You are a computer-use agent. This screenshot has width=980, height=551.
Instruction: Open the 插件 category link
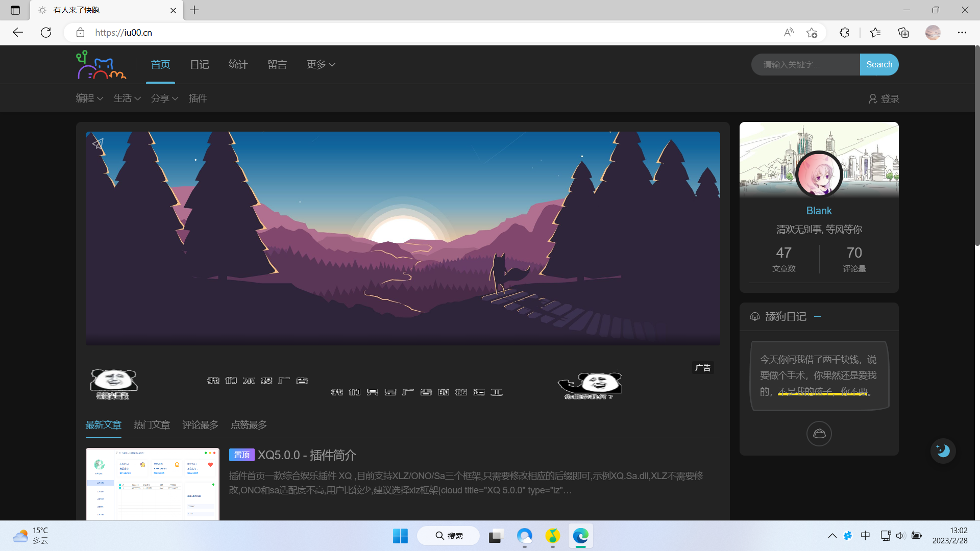[x=198, y=98]
